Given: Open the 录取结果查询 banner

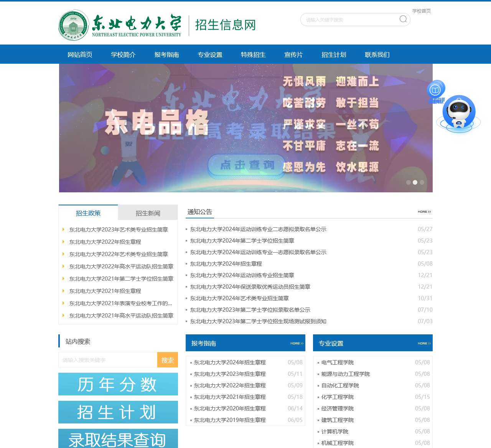Looking at the screenshot, I should (x=118, y=438).
